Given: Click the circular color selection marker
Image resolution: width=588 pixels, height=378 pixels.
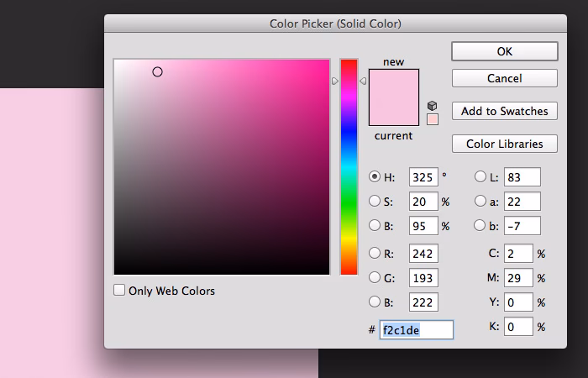Looking at the screenshot, I should click(157, 72).
